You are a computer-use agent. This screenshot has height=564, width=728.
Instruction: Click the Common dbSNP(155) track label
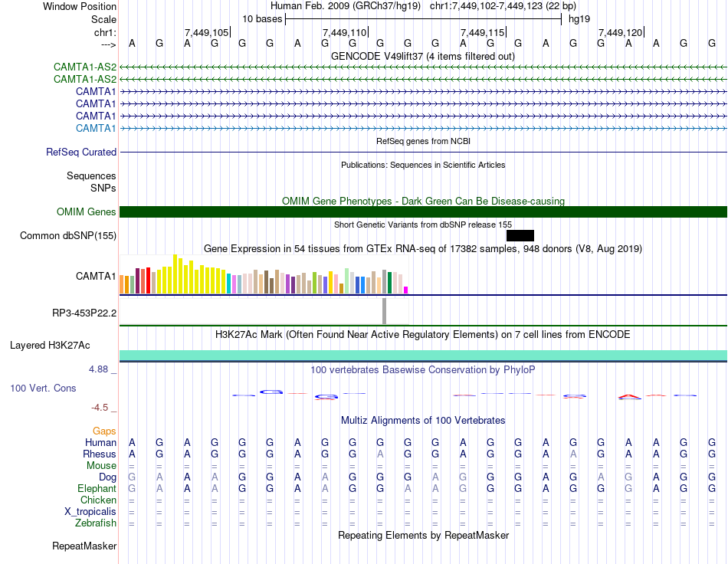click(x=68, y=236)
